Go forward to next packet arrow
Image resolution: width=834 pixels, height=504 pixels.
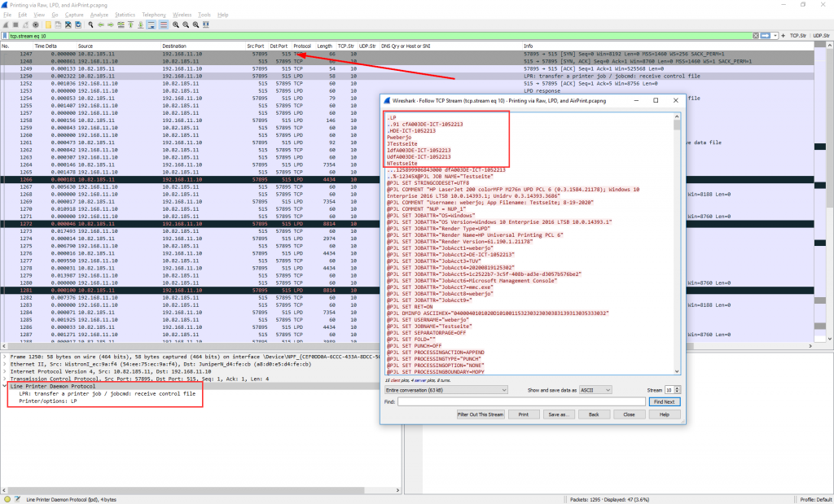[x=111, y=24]
